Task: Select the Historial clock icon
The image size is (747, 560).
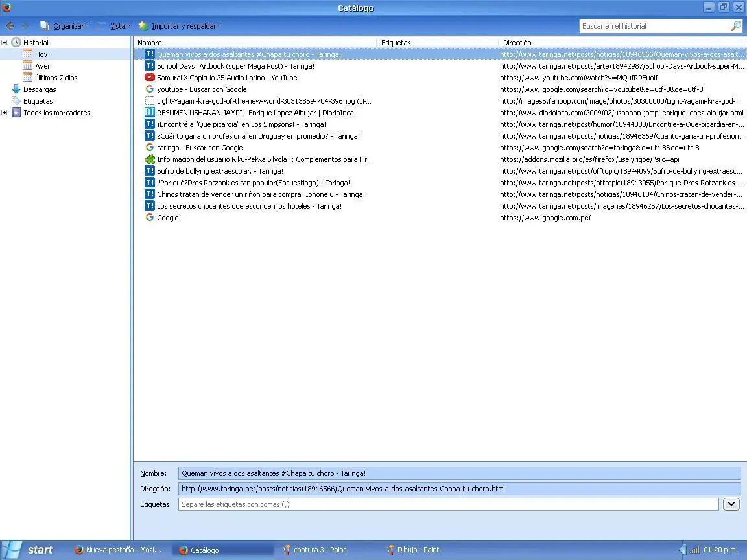Action: point(16,42)
